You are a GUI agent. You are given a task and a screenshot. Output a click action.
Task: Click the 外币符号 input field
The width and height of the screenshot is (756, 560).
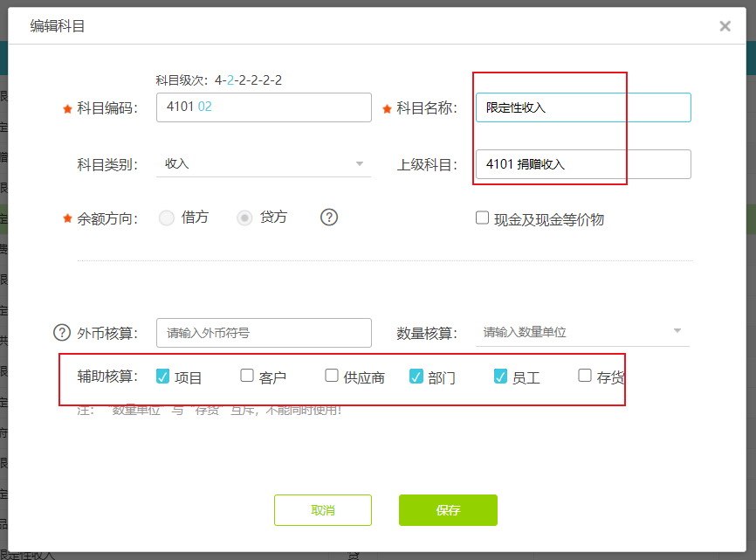[264, 332]
